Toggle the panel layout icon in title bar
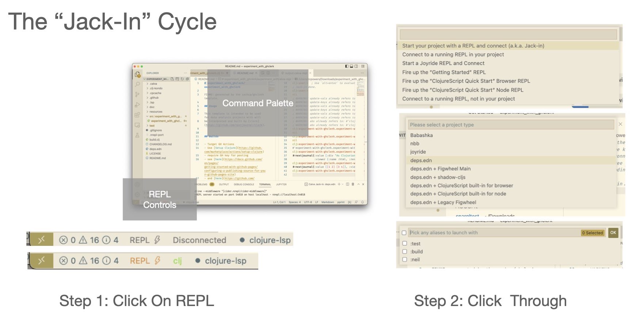 click(351, 66)
